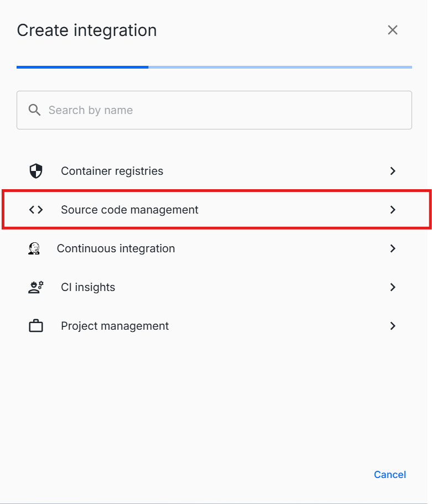The image size is (432, 504).
Task: Close the Create integration dialog
Action: click(x=393, y=30)
